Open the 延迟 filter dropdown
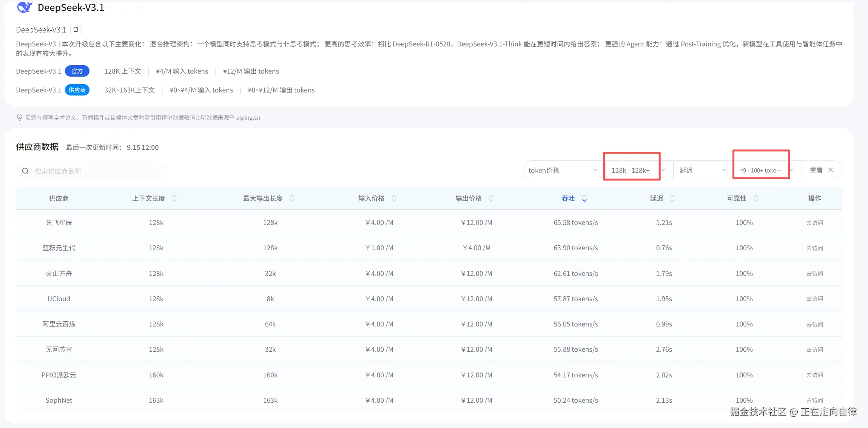The image size is (868, 428). tap(702, 170)
